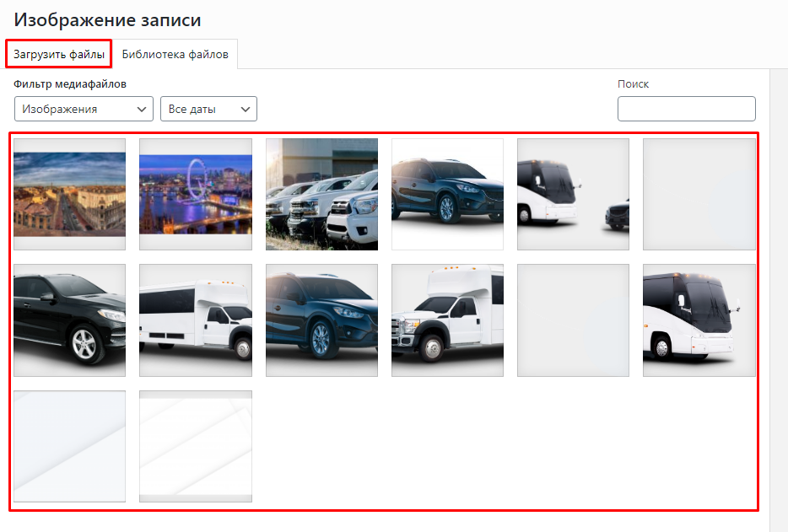Screen dimensions: 788x532
Task: Switch to the Загрузить файлы tab
Action: point(59,55)
